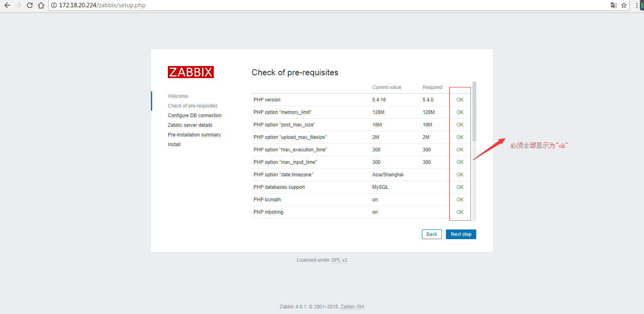Click the 'PHP option "date.timezone"' row

click(x=362, y=175)
